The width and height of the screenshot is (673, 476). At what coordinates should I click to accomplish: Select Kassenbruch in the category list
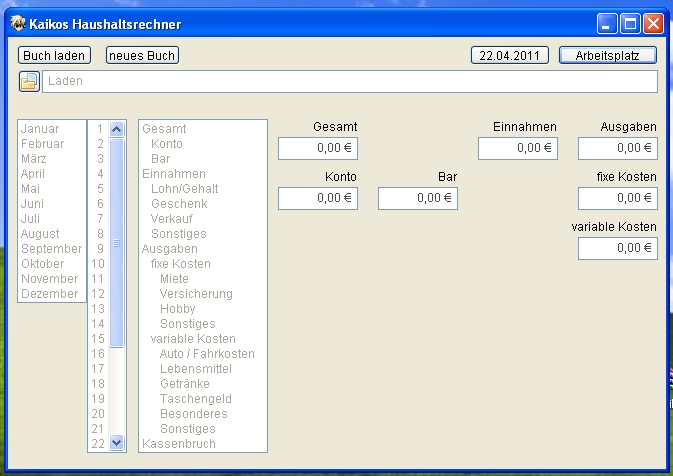click(178, 444)
